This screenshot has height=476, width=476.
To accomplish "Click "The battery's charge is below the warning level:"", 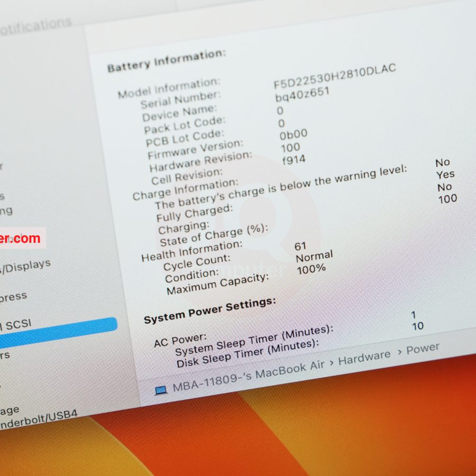I will pos(281,187).
